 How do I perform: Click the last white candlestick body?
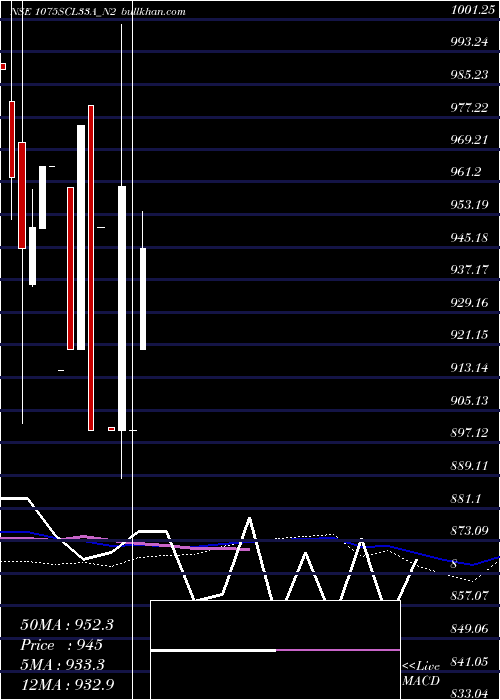pos(143,299)
